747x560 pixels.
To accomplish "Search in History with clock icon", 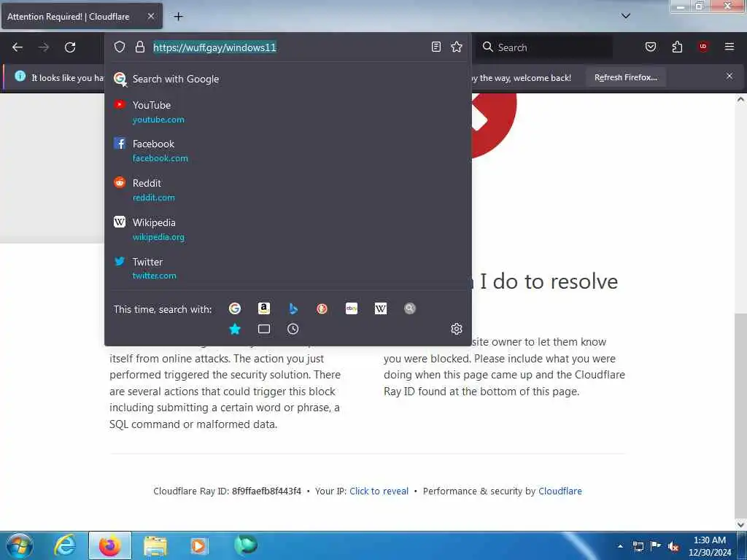I will (293, 329).
